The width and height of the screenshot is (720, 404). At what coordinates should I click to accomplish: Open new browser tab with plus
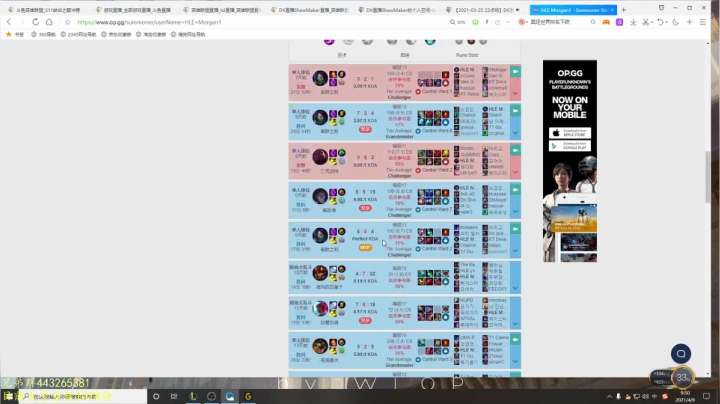[x=623, y=10]
